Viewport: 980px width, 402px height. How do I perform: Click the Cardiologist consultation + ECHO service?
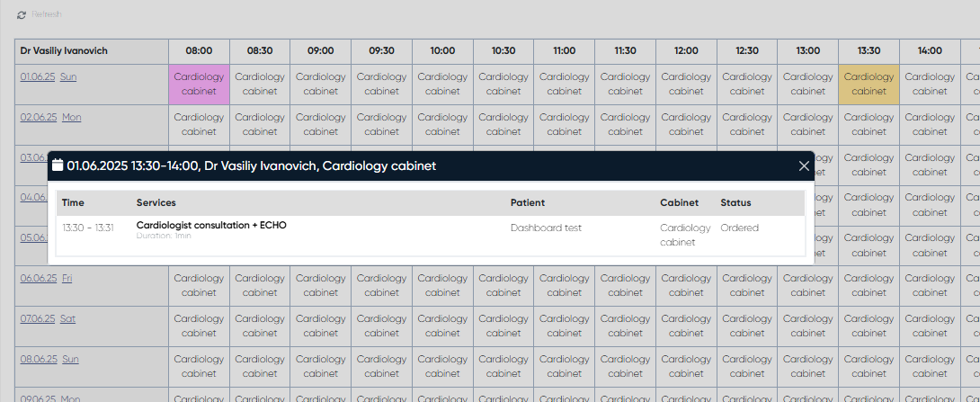click(211, 225)
